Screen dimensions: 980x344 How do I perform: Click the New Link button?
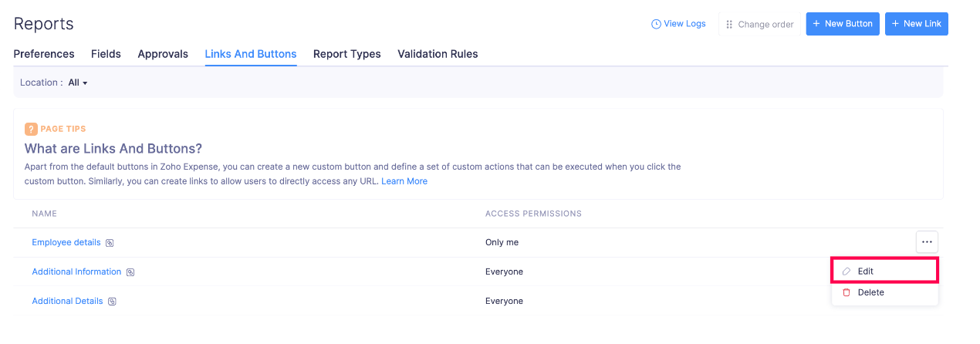916,24
